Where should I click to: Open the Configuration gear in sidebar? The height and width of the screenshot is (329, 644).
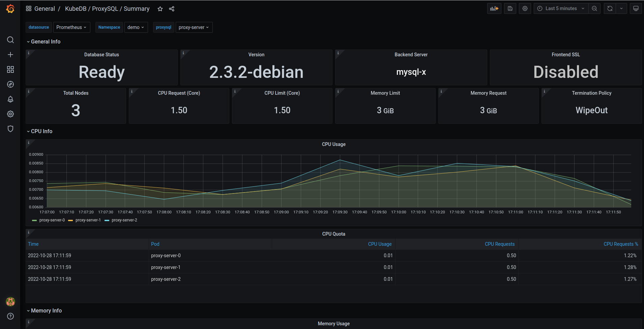[x=10, y=114]
